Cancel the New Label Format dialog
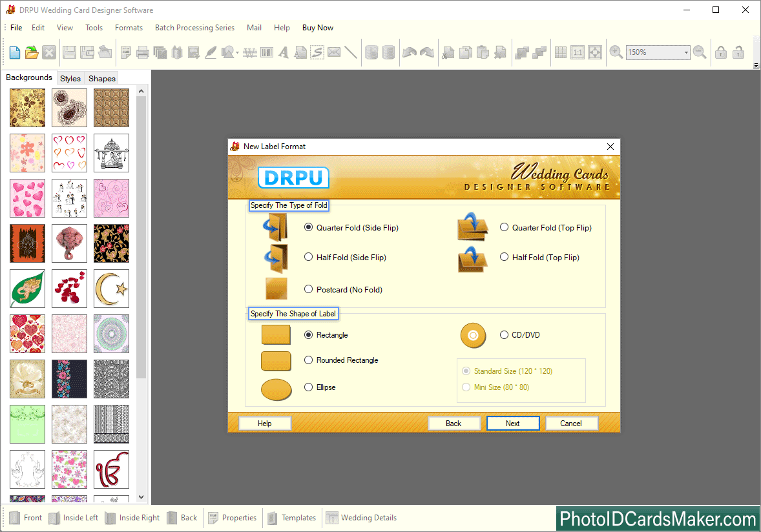 [x=571, y=424]
